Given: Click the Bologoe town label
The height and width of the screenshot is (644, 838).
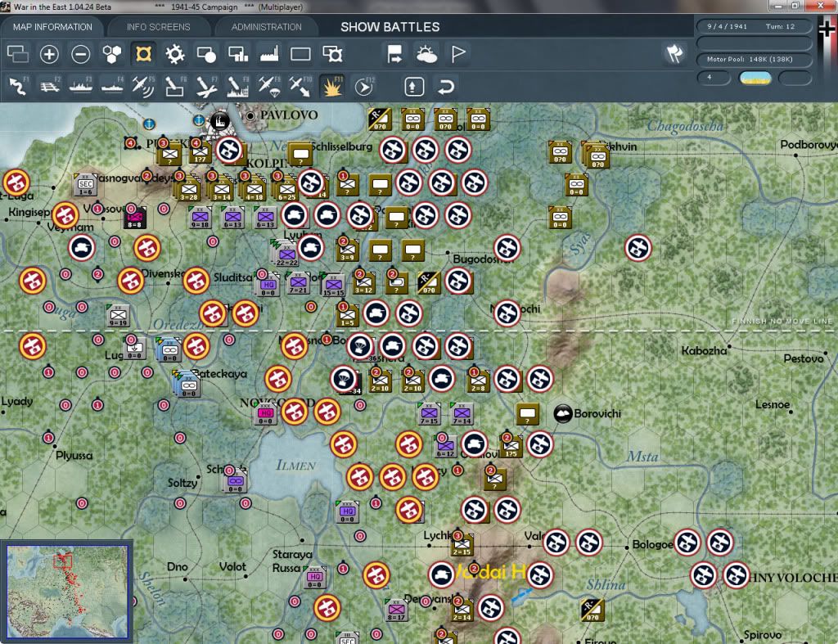Looking at the screenshot, I should click(x=652, y=544).
